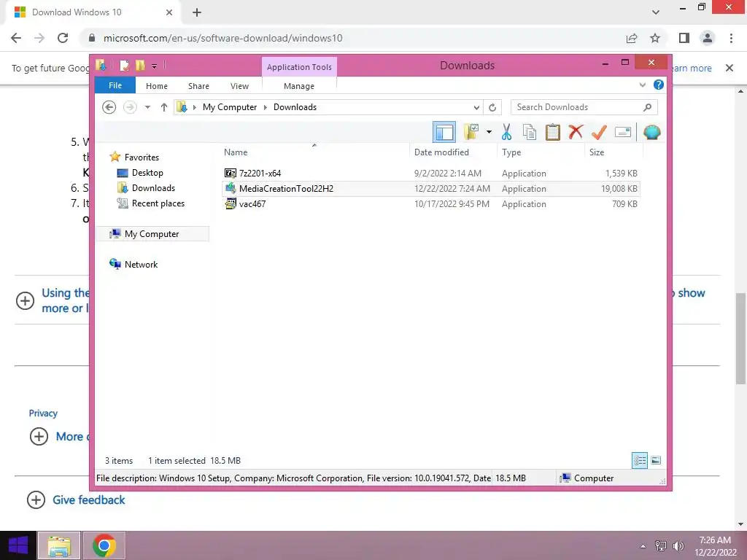Screen dimensions: 747x560
Task: Open the Explorer help question mark
Action: point(659,85)
